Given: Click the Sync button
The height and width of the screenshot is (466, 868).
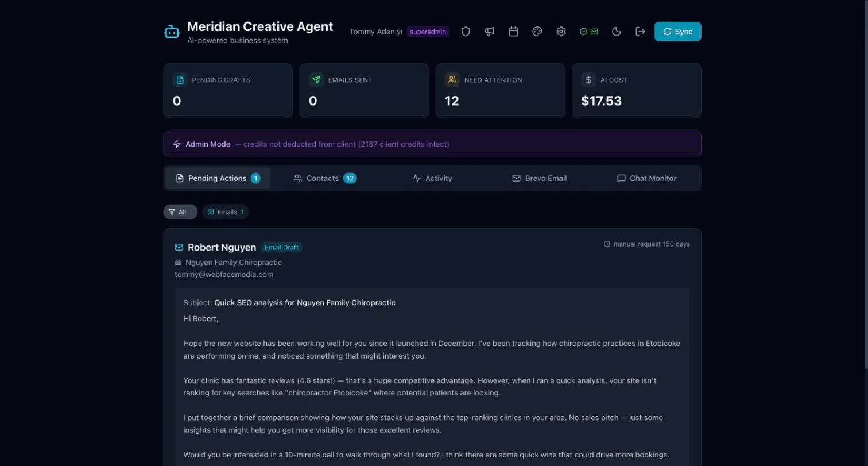Looking at the screenshot, I should pyautogui.click(x=677, y=32).
